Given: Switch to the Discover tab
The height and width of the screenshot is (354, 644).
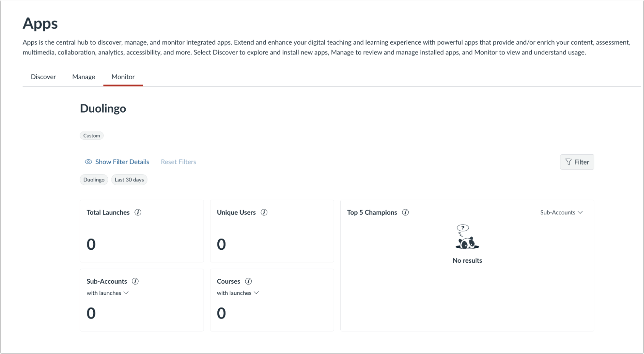Looking at the screenshot, I should click(43, 76).
